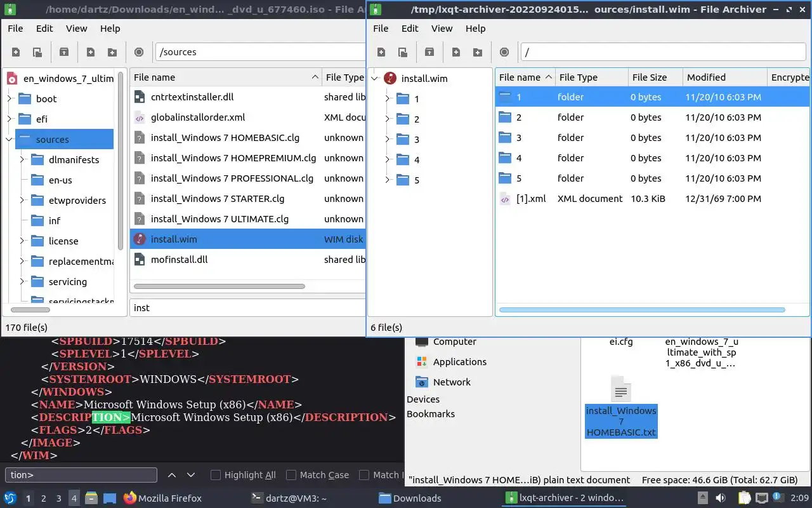Expand the license folder node
This screenshot has height=508, width=812.
(x=22, y=241)
